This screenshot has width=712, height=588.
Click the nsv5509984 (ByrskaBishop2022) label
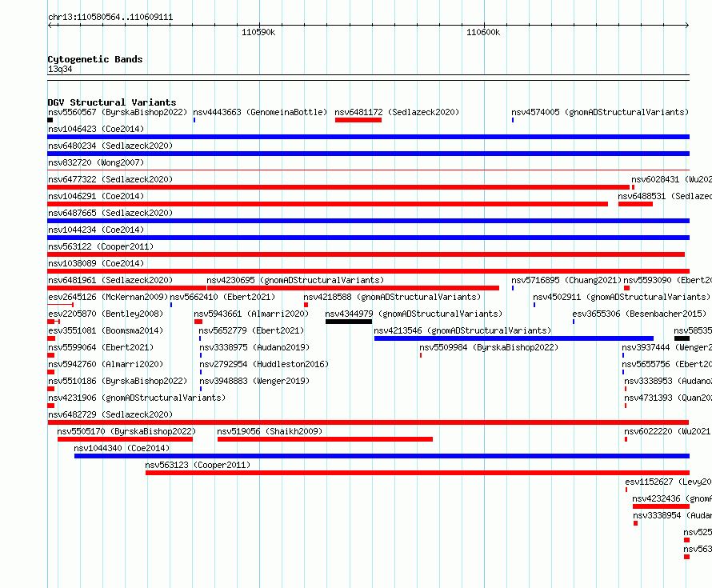489,347
